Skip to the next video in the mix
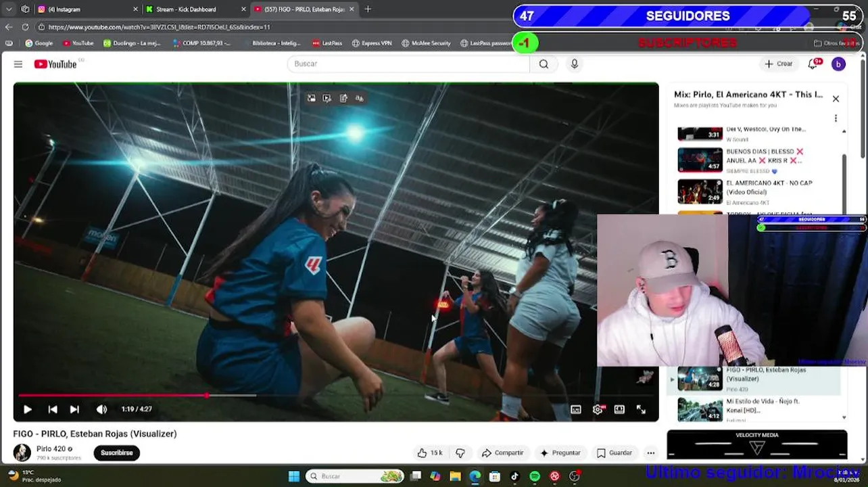Image resolution: width=868 pixels, height=487 pixels. click(x=74, y=409)
